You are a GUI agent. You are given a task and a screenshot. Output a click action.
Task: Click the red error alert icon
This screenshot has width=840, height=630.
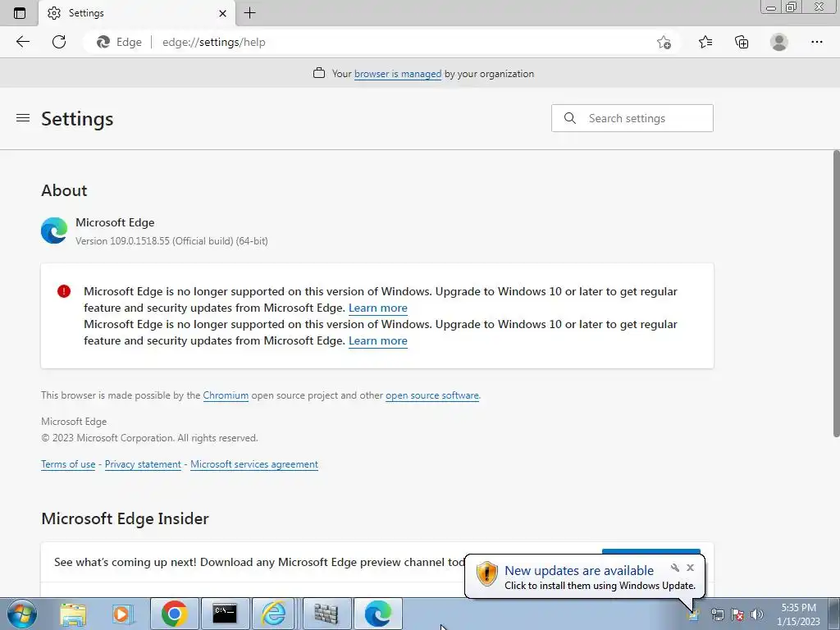pyautogui.click(x=64, y=291)
